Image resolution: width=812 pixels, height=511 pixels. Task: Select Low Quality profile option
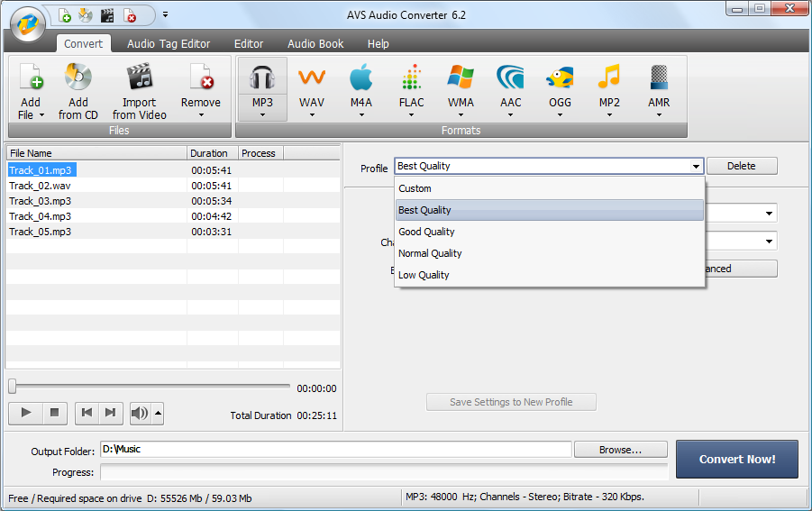pyautogui.click(x=424, y=275)
